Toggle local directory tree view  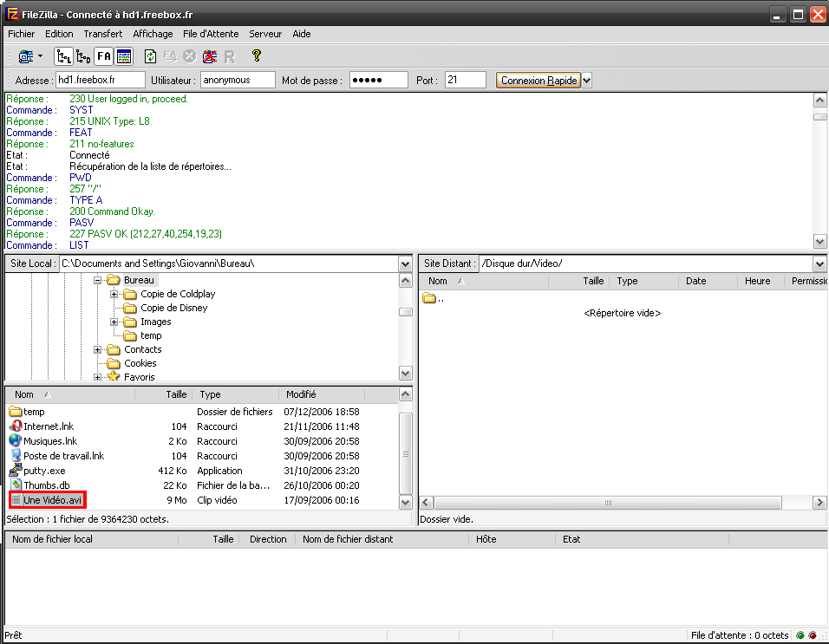63,56
